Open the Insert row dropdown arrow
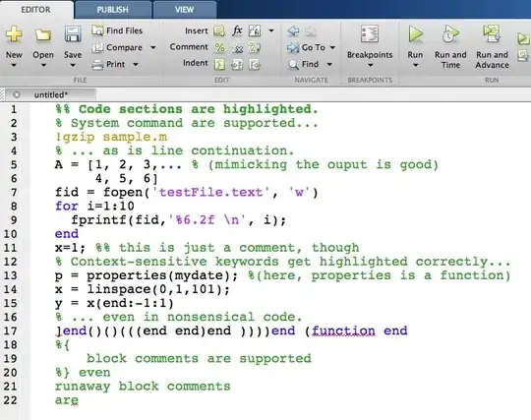 (x=271, y=30)
